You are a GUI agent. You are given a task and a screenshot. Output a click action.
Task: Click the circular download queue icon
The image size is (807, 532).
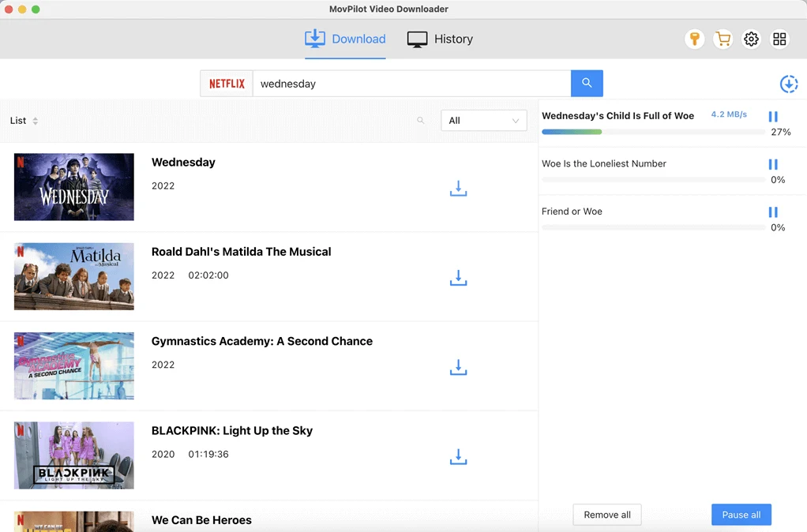pyautogui.click(x=788, y=84)
